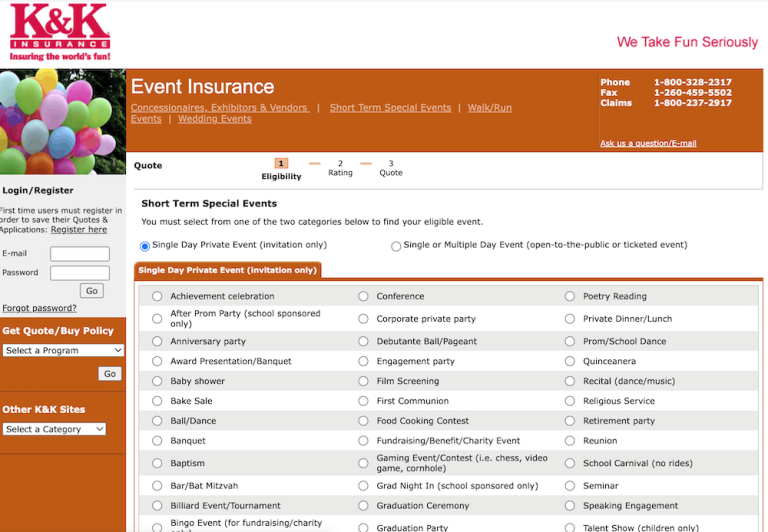Choose Fundraising/Benefit/Charity Event option
Viewport: 768px width, 532px height.
pos(363,441)
